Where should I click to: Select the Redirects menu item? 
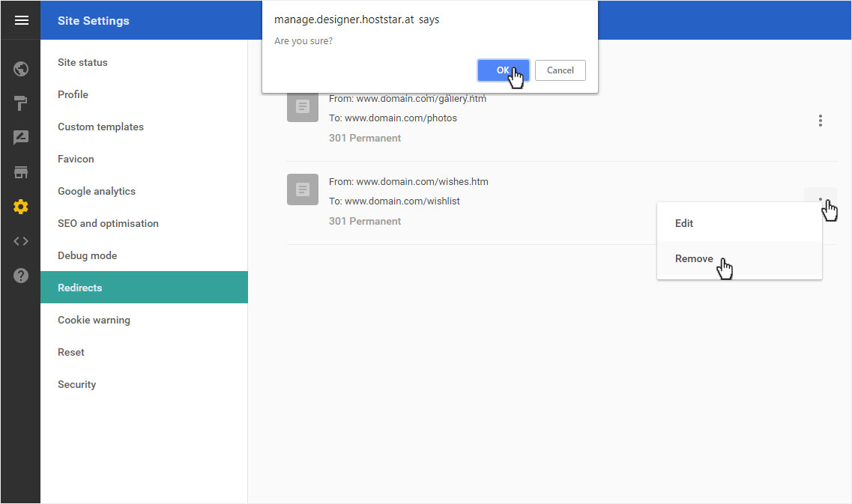pyautogui.click(x=144, y=288)
